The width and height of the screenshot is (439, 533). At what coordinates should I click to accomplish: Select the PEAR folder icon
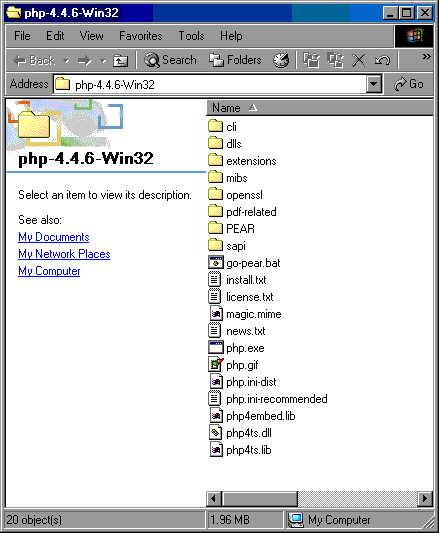215,228
